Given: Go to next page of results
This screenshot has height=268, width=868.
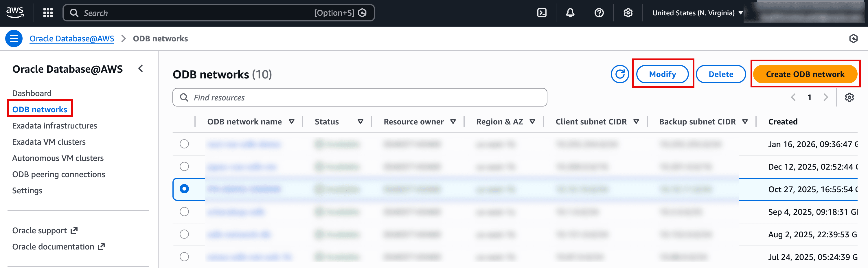Looking at the screenshot, I should pos(825,98).
